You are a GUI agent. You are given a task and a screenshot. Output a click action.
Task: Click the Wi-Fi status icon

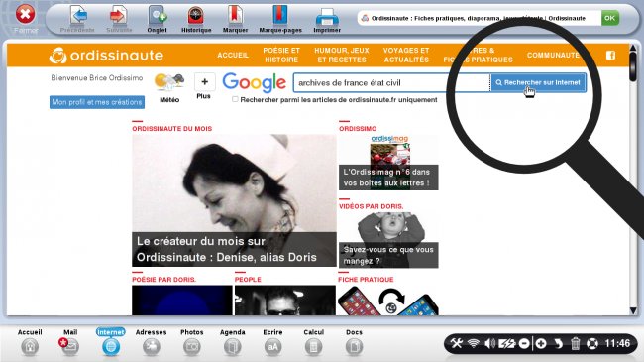(474, 343)
